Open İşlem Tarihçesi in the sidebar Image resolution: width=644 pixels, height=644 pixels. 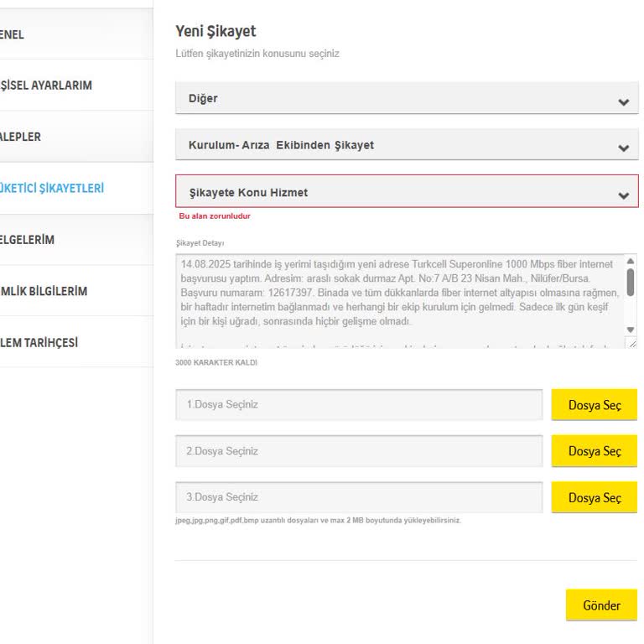[x=40, y=342]
